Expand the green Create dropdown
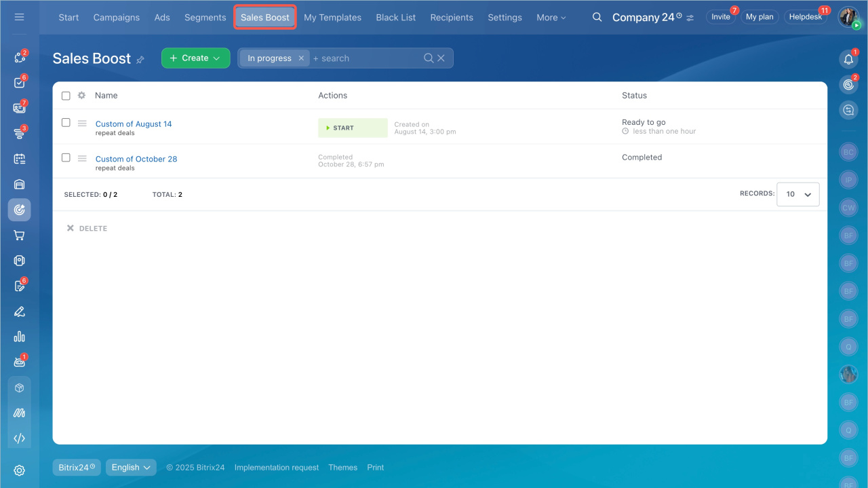Viewport: 868px width, 488px height. [x=195, y=58]
